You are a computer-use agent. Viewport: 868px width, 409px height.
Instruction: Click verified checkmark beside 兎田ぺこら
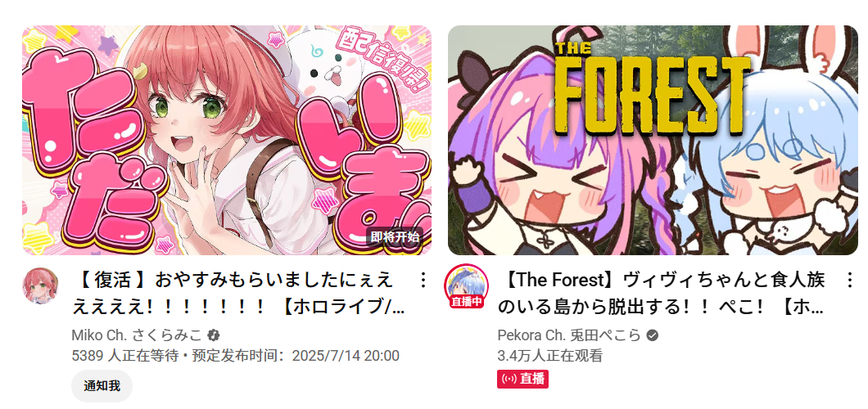tap(653, 335)
